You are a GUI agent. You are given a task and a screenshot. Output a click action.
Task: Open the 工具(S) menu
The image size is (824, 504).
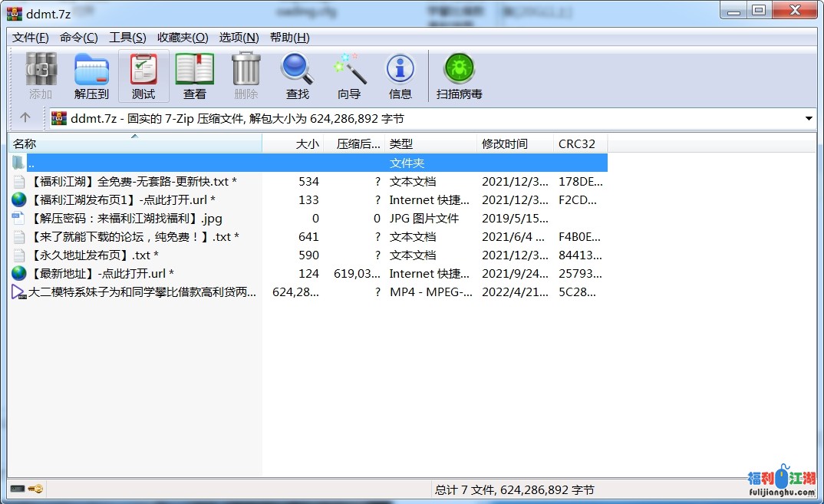pos(127,38)
